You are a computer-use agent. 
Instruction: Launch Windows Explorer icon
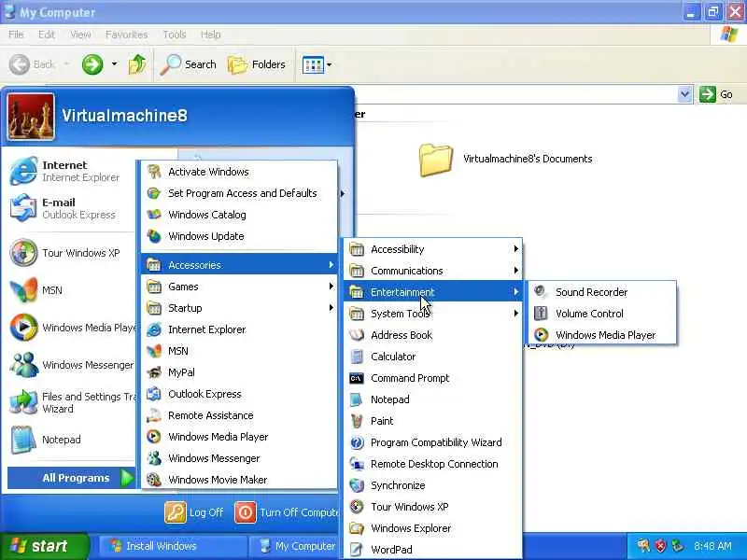(357, 528)
